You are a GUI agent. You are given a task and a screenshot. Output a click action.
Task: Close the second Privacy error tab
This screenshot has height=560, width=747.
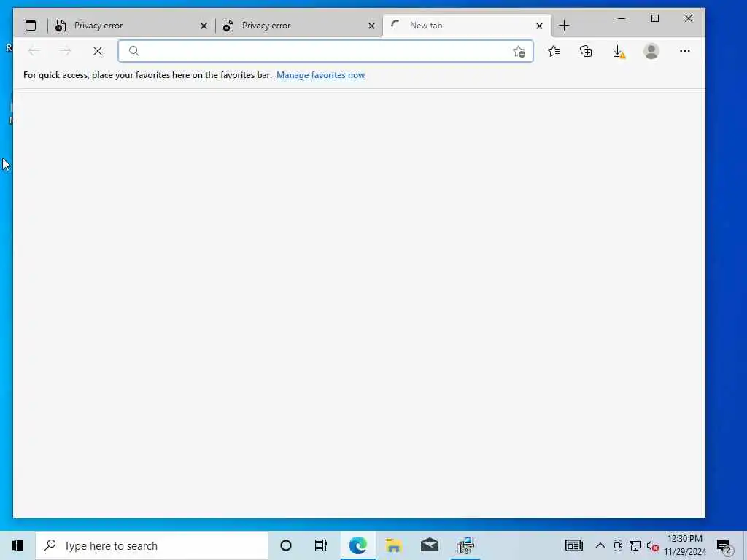[x=371, y=26]
